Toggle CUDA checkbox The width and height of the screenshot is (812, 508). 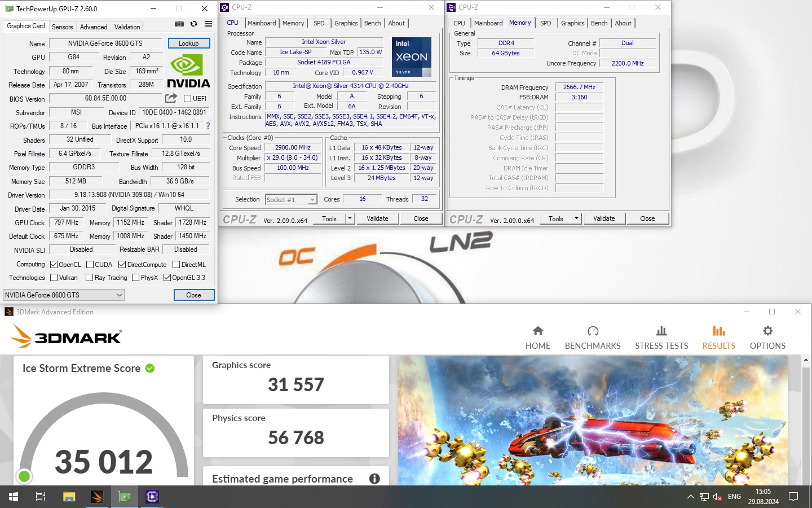[x=90, y=265]
